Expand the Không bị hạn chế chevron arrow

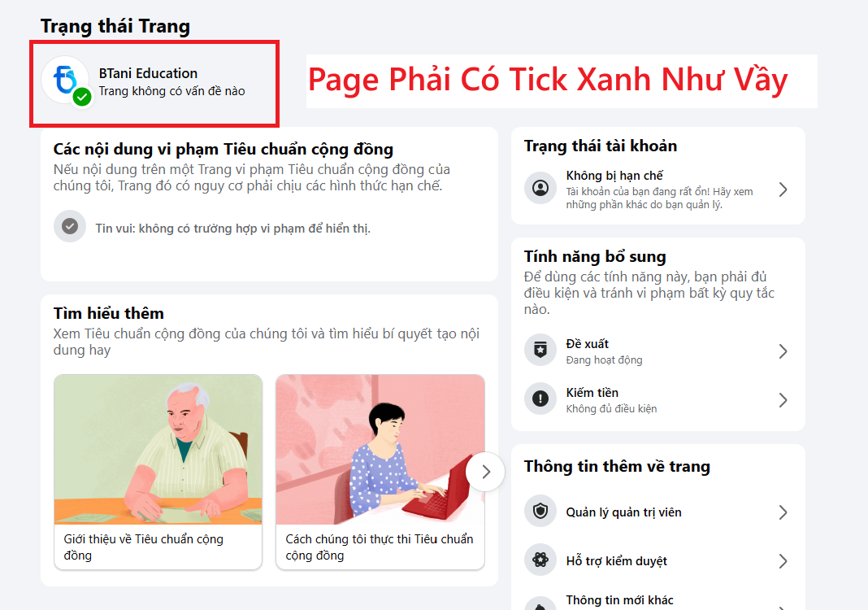click(x=783, y=190)
